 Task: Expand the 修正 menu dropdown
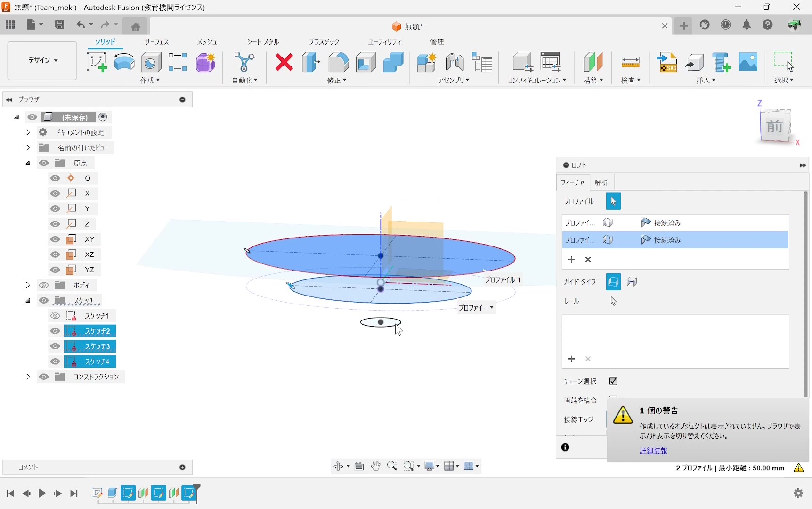(337, 81)
